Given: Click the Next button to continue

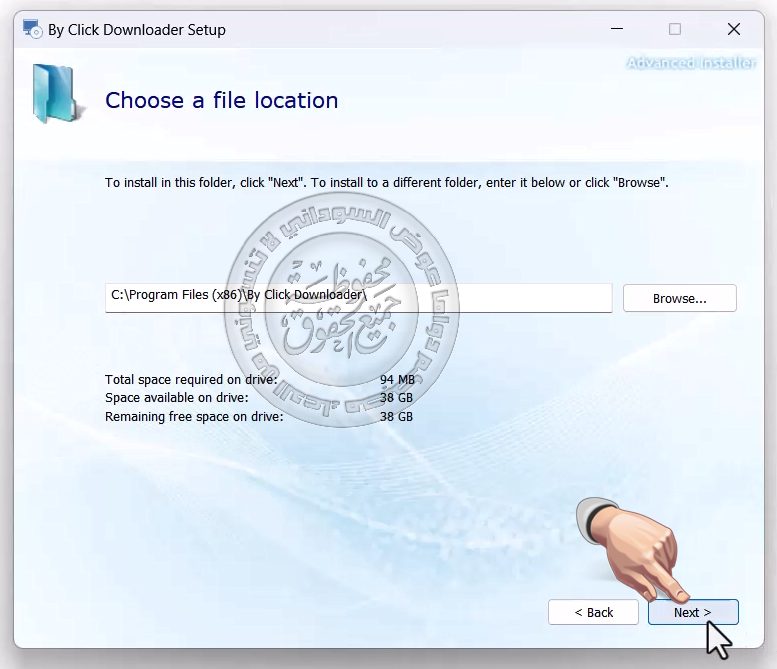Looking at the screenshot, I should [692, 612].
